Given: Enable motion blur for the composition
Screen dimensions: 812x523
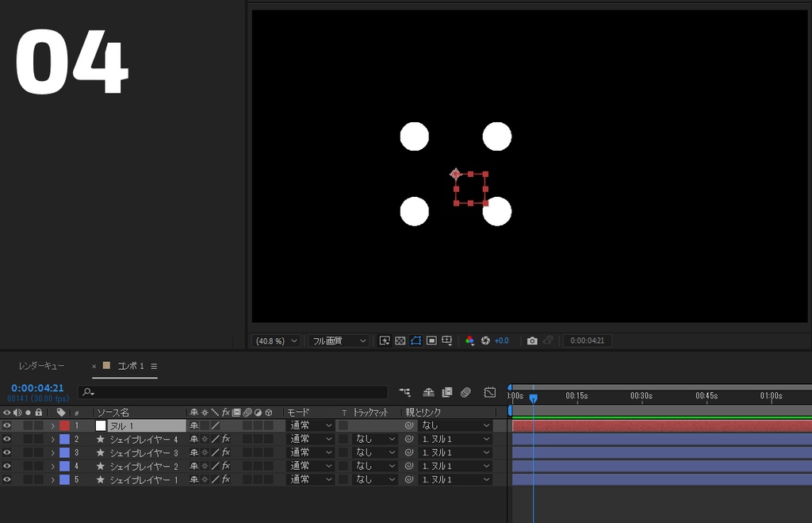Looking at the screenshot, I should (466, 392).
